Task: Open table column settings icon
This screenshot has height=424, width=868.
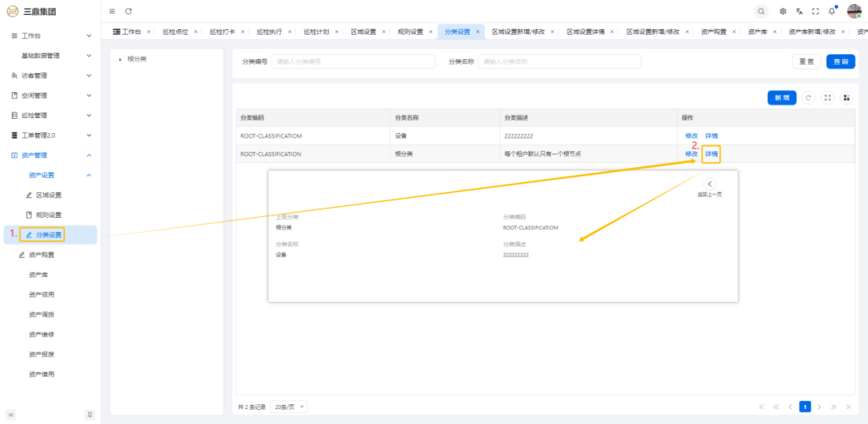Action: coord(847,98)
